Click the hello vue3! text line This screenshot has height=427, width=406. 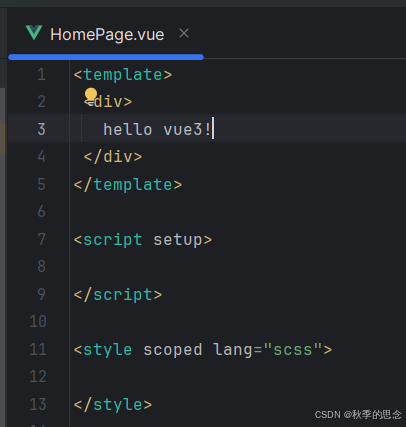157,129
